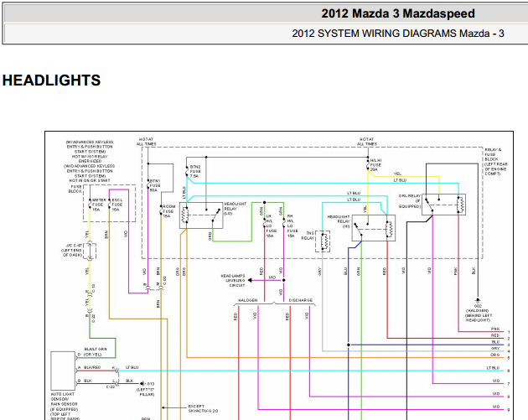Screen dimensions: 528x420
Task: Click 'G13 (LEFT C PILLAR)' ground label
Action: point(147,389)
